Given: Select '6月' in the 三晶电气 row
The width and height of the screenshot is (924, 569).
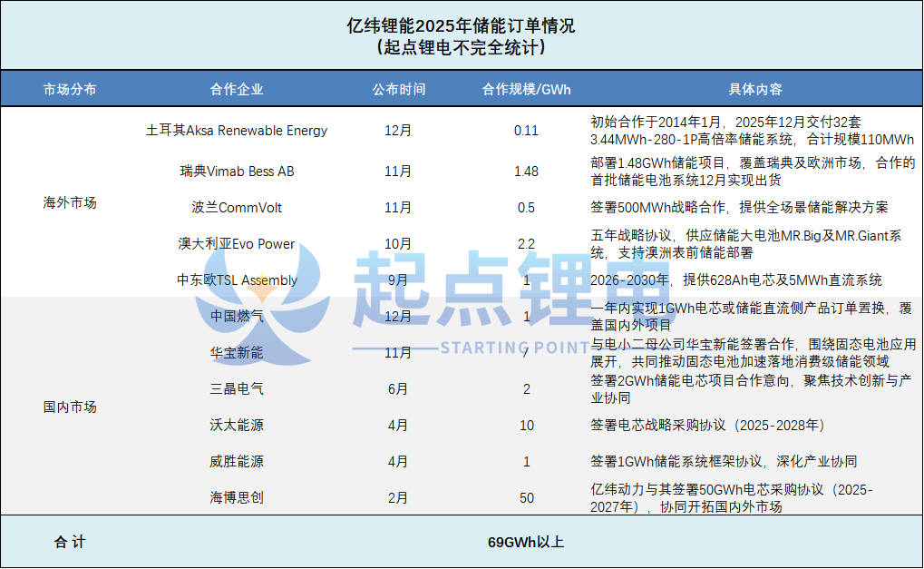Looking at the screenshot, I should coord(398,389).
